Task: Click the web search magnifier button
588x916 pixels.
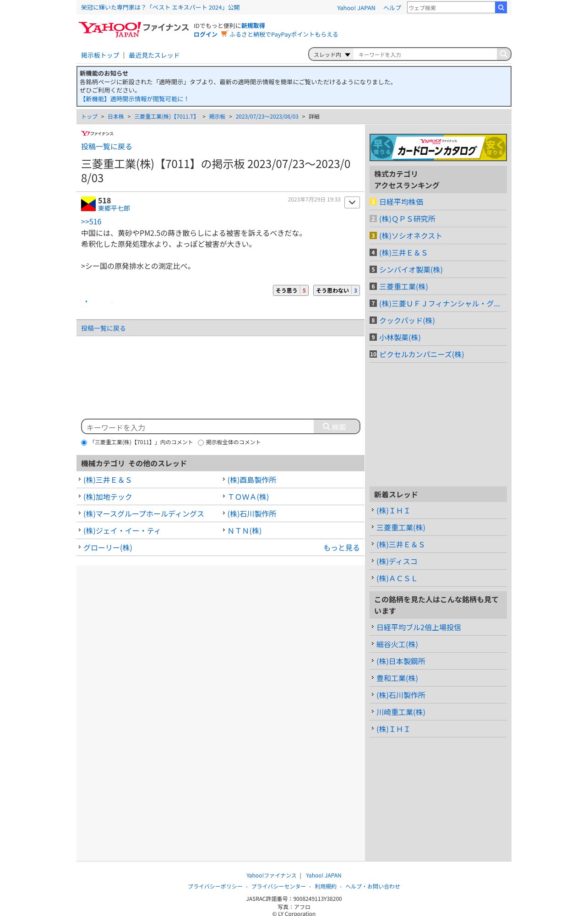Action: click(x=501, y=7)
